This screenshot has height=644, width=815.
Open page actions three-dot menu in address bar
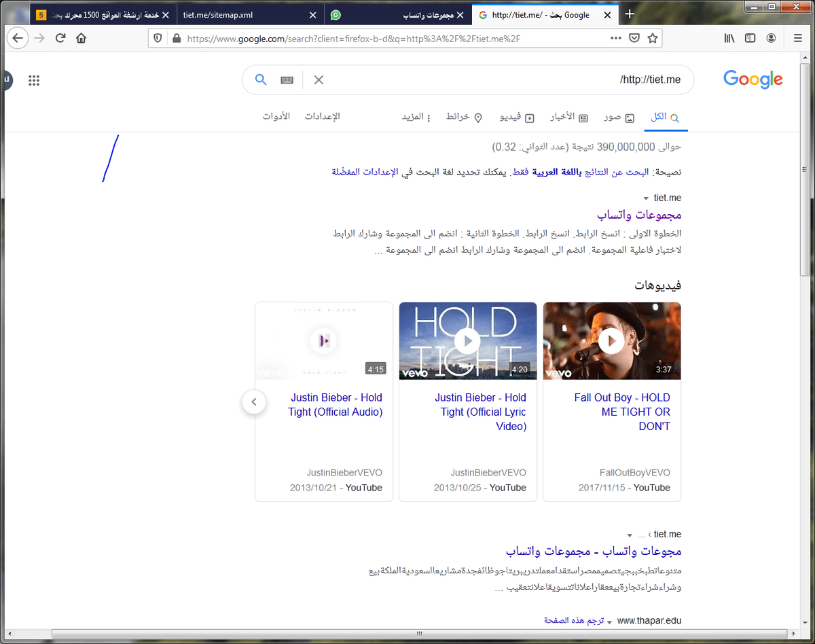[x=616, y=39]
